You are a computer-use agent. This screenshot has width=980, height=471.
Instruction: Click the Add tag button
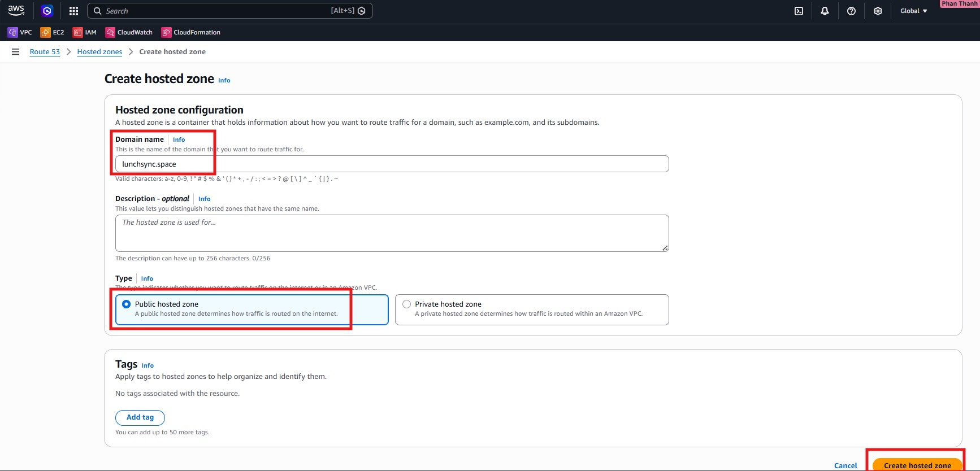coord(140,417)
